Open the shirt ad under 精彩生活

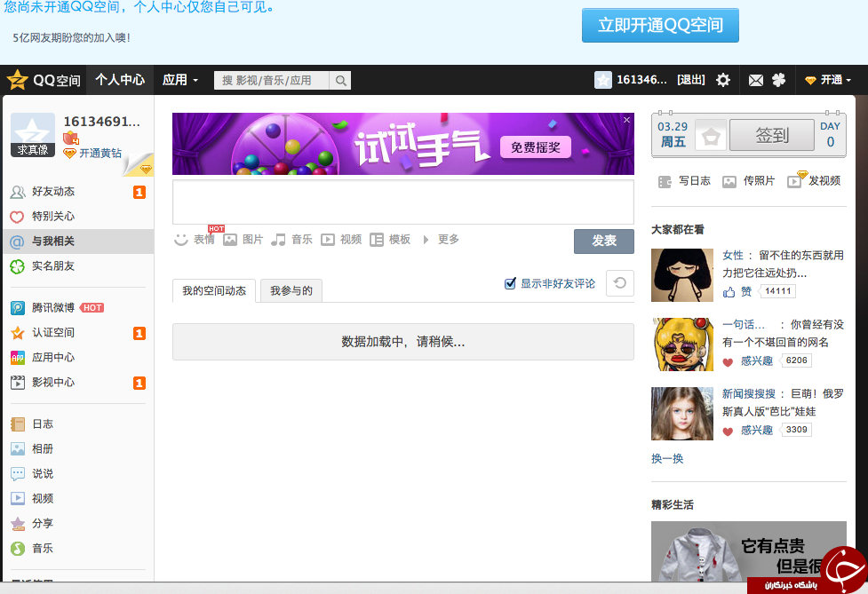(x=748, y=551)
